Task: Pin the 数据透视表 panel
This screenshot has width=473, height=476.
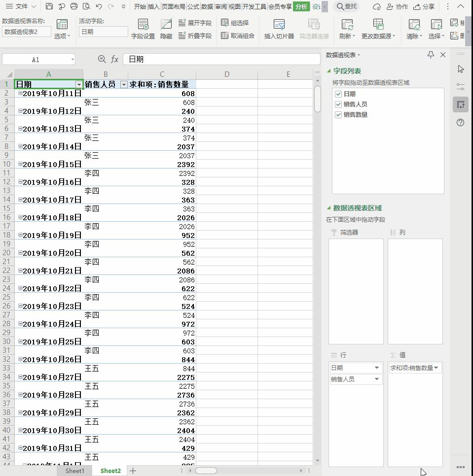Action: pos(431,55)
